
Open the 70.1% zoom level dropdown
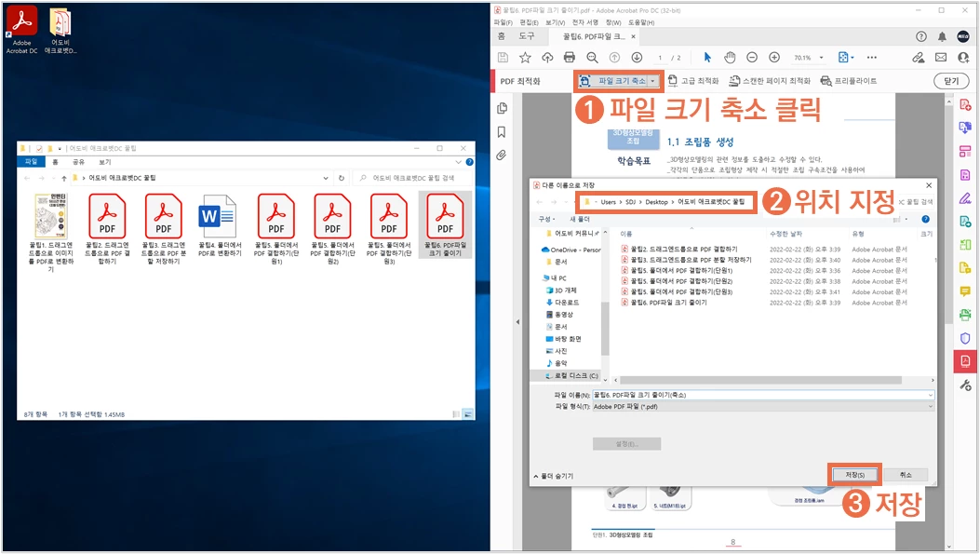pos(809,58)
